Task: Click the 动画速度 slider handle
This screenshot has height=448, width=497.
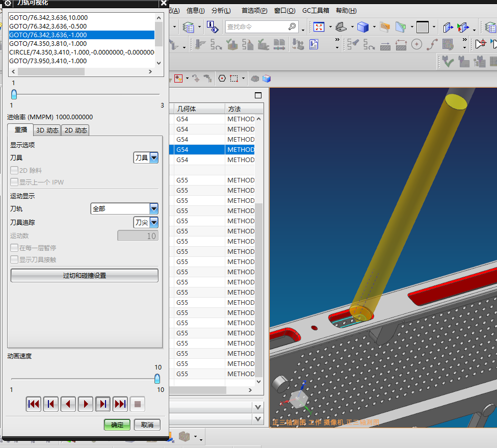Action: point(158,378)
